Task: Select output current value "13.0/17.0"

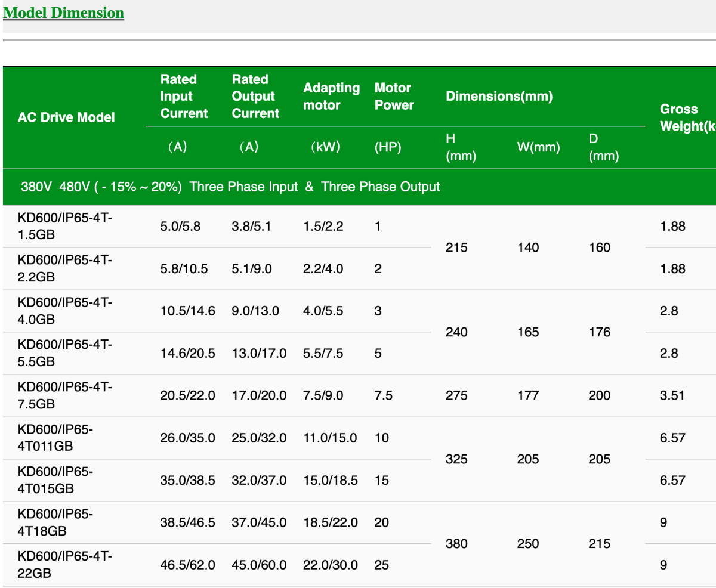Action: click(x=259, y=354)
